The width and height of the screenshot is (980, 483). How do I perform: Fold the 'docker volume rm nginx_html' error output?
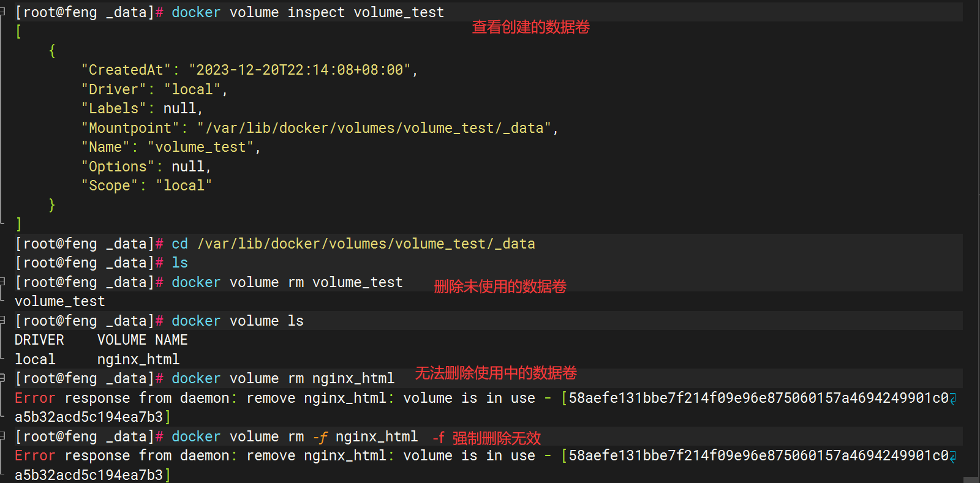(x=2, y=378)
